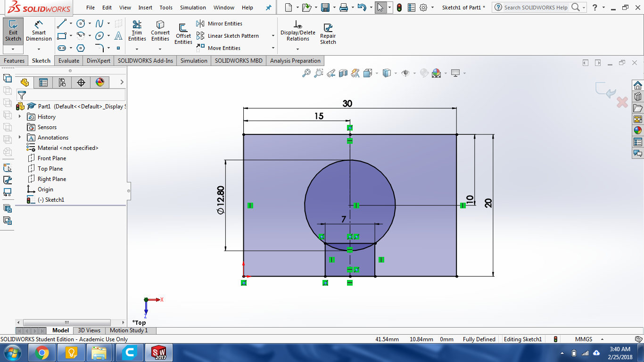Click the Repair Sketch icon
This screenshot has height=362, width=644.
tap(328, 34)
